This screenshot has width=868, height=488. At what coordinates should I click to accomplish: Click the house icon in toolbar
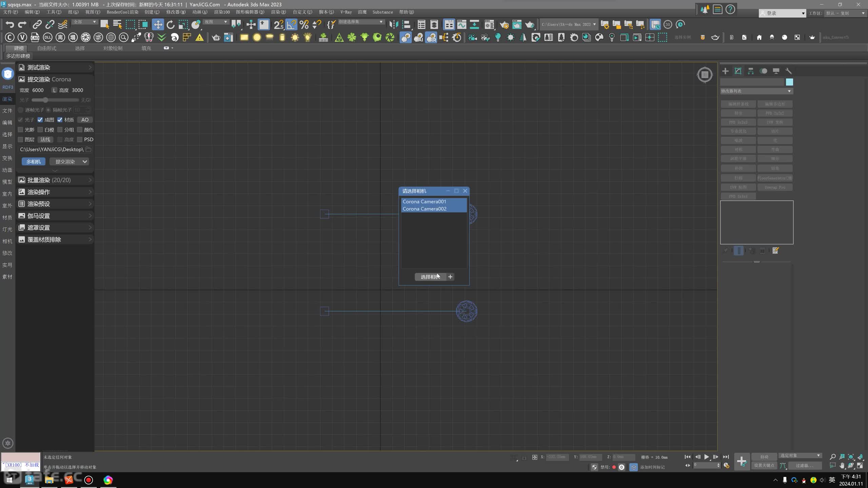[x=759, y=37]
